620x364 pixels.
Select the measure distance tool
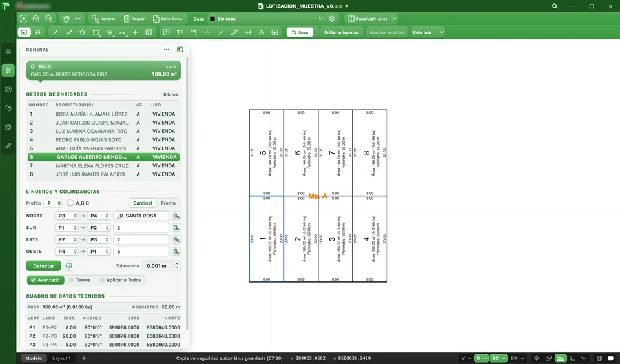pos(78,19)
